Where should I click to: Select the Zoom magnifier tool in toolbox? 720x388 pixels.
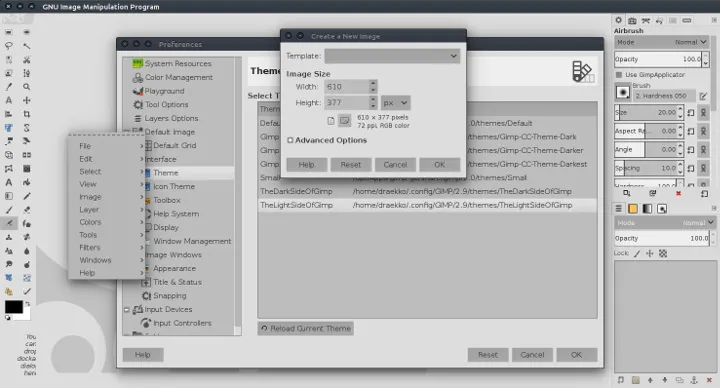(27, 87)
